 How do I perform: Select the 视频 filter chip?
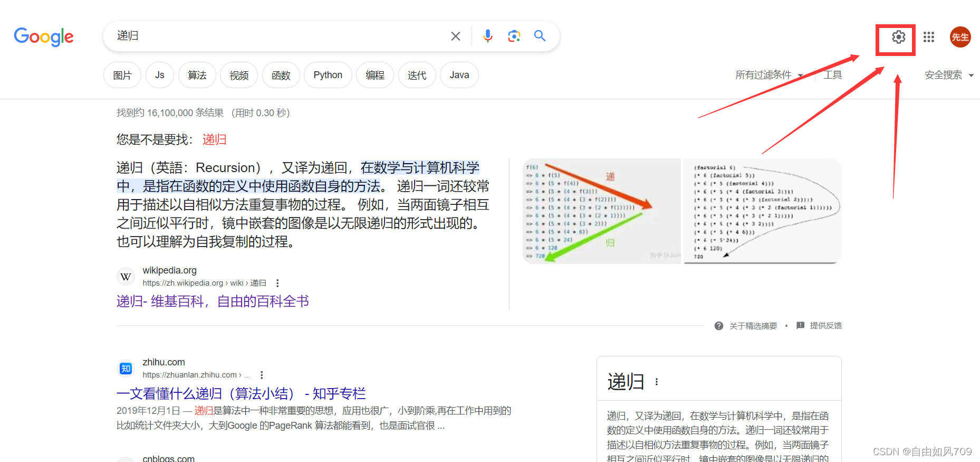[239, 75]
